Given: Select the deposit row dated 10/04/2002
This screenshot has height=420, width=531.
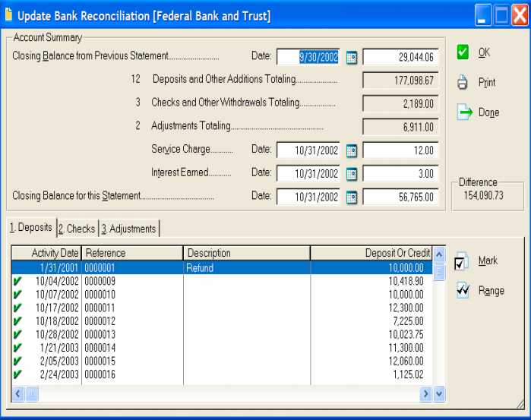Looking at the screenshot, I should click(x=222, y=281).
